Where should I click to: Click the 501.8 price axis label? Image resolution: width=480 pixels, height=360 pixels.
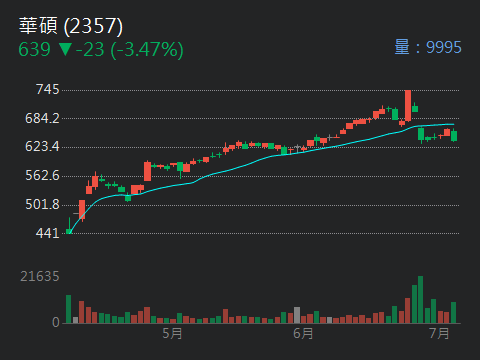42,204
